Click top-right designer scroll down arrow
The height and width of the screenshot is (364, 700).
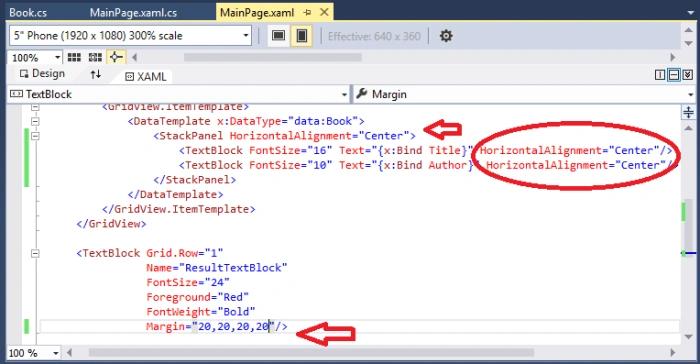[688, 43]
